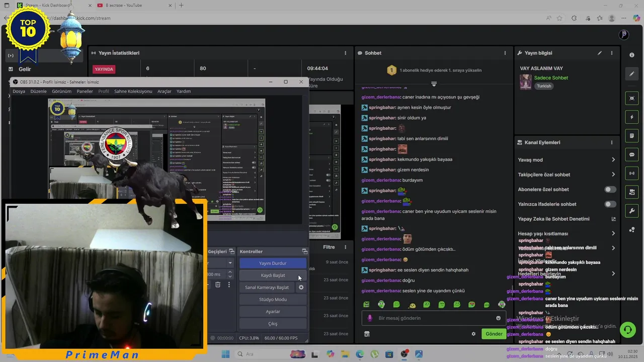
Task: Click the highlighted pencil icon in right sidebar
Action: [632, 74]
